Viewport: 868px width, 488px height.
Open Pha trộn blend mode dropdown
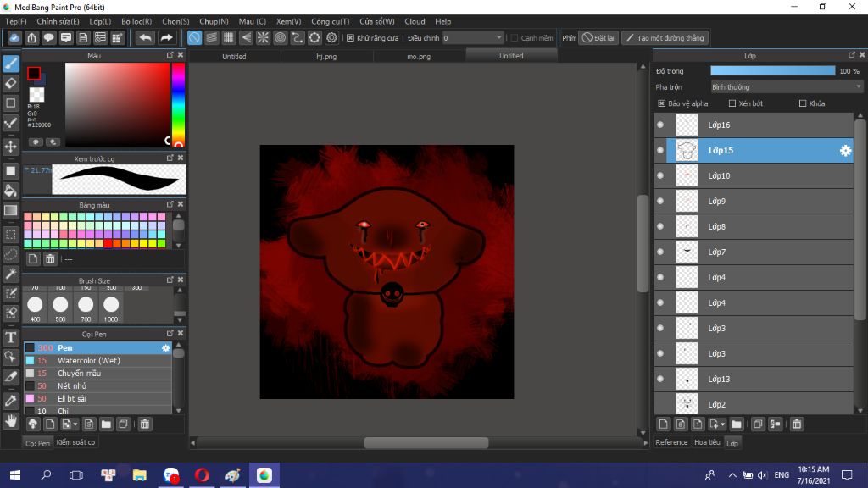(787, 87)
